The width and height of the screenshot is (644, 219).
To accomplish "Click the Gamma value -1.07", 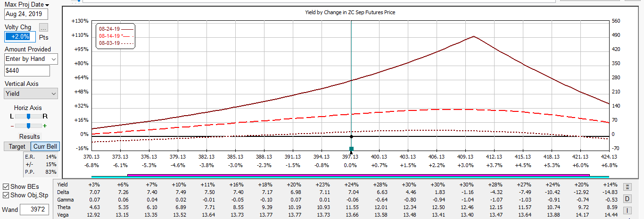I will [495, 200].
